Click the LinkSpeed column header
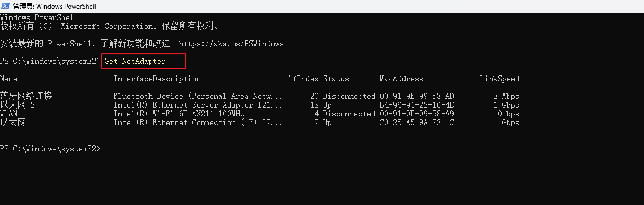This screenshot has height=205, width=644. [499, 79]
